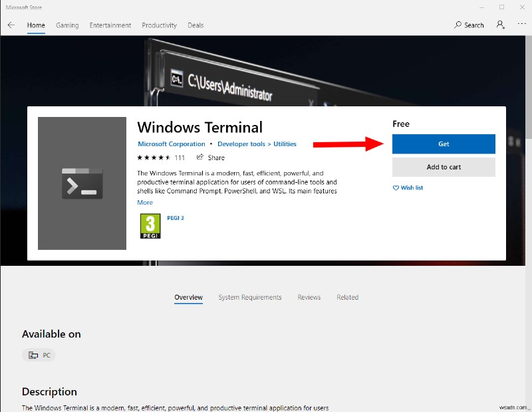Image resolution: width=532 pixels, height=412 pixels.
Task: Add Windows Terminal to cart
Action: coord(443,167)
